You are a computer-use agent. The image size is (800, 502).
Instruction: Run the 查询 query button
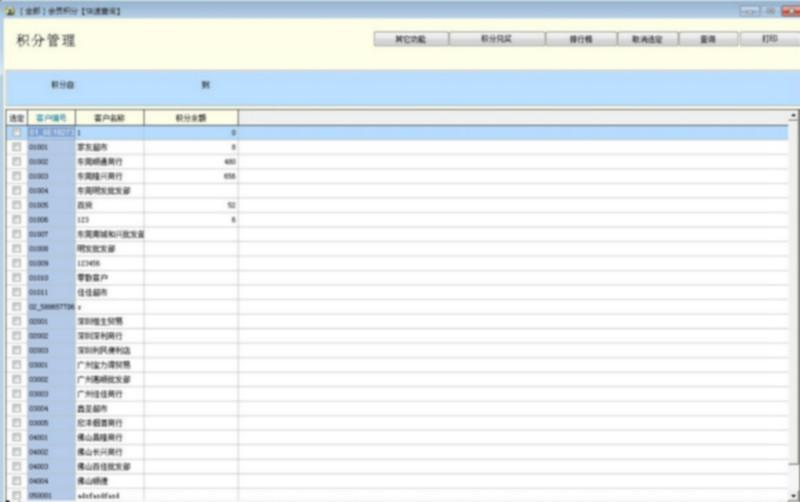pyautogui.click(x=709, y=39)
